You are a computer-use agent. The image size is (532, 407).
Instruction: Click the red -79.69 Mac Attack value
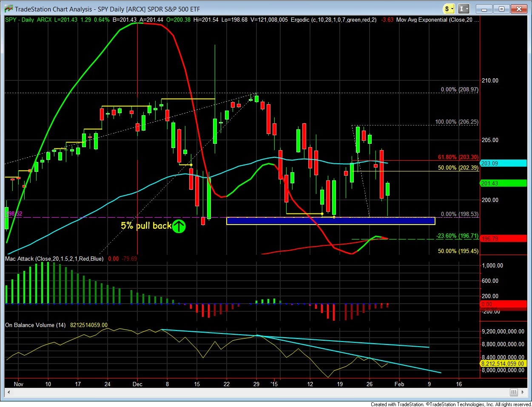pyautogui.click(x=129, y=259)
